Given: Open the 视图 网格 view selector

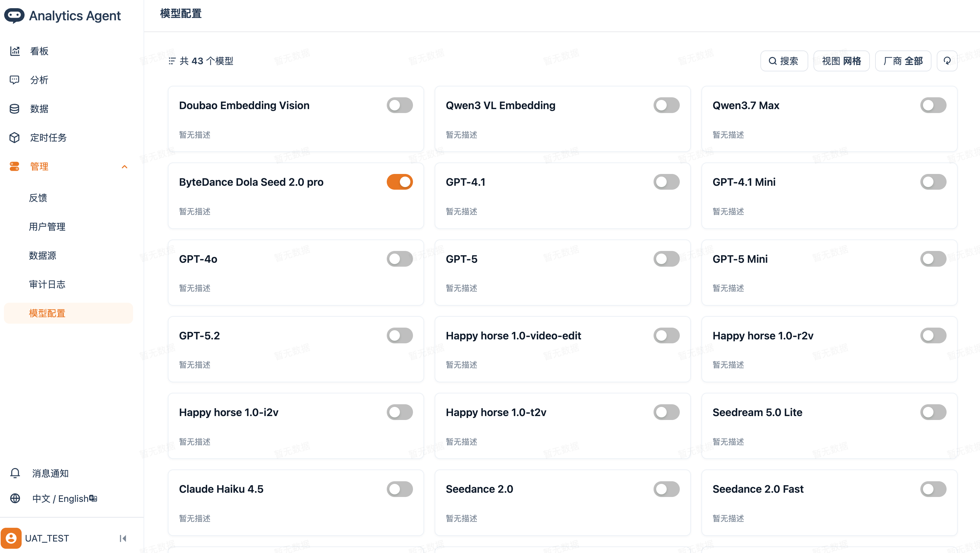Looking at the screenshot, I should tap(841, 61).
